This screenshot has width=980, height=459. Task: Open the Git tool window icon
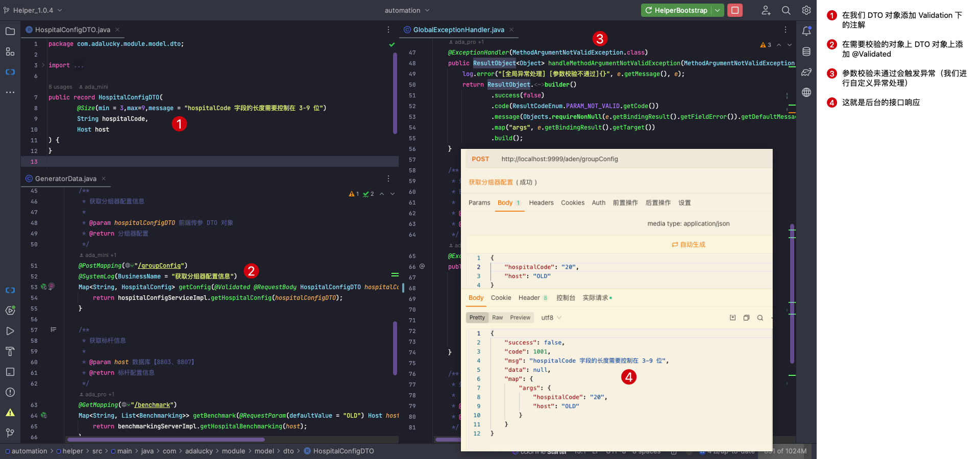[x=10, y=433]
